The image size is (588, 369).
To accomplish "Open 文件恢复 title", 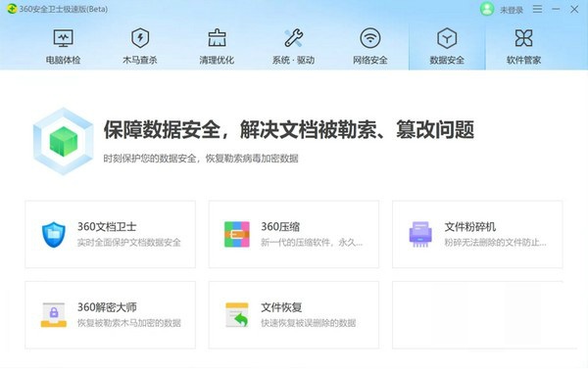I will click(281, 307).
